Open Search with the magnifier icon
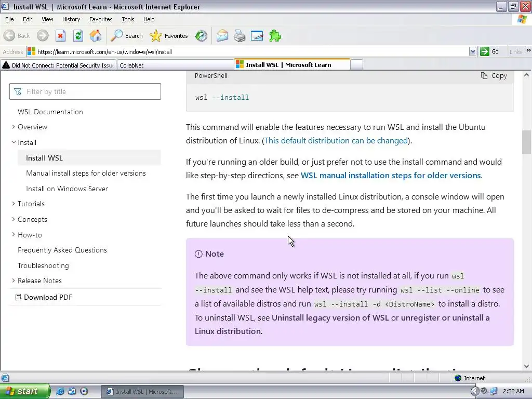This screenshot has height=399, width=532. point(127,36)
